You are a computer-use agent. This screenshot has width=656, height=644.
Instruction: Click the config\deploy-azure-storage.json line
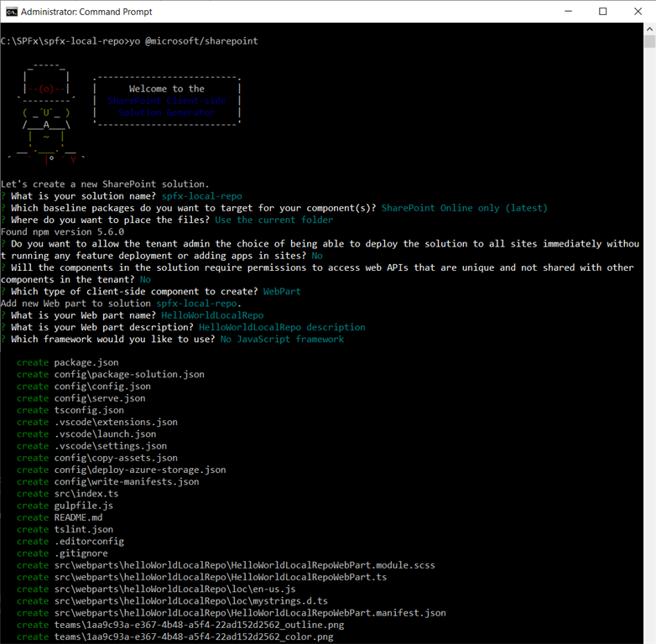tap(140, 470)
